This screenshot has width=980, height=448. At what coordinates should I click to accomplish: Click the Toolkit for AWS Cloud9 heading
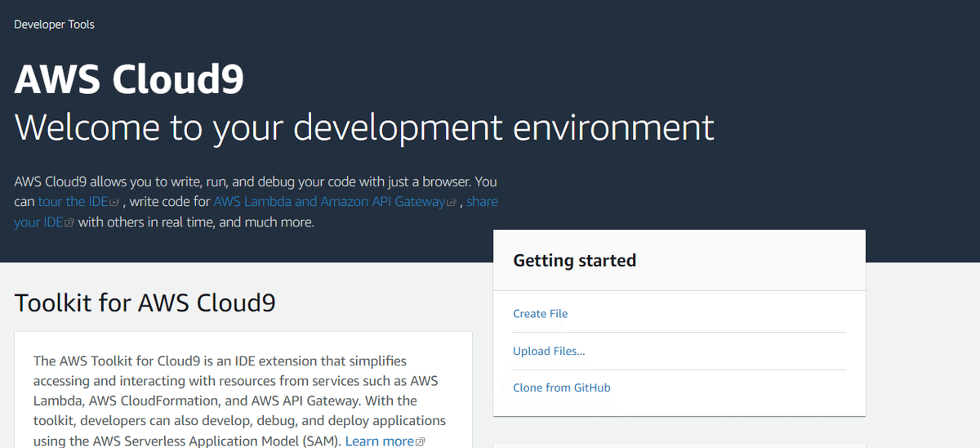point(145,303)
